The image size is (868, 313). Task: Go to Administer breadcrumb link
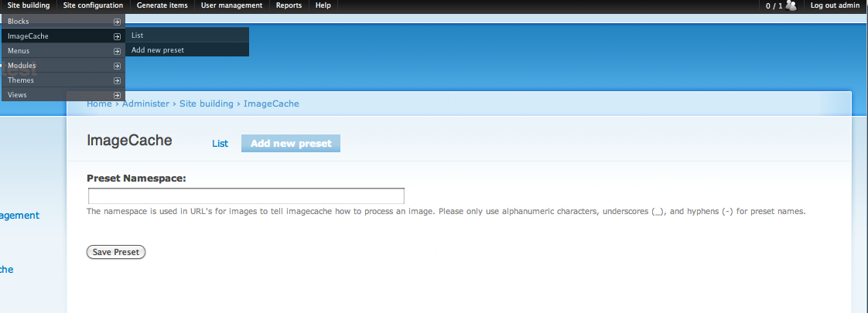click(x=145, y=104)
